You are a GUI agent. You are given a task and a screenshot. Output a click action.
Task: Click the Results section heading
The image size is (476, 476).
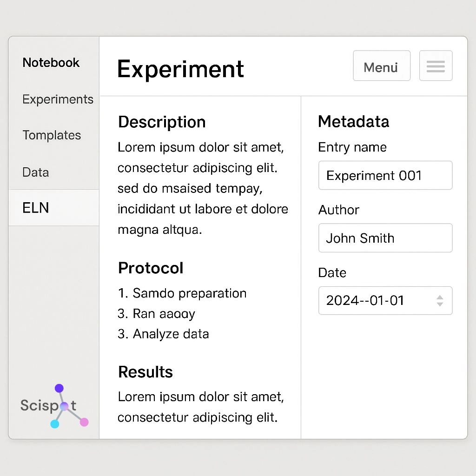tap(145, 372)
